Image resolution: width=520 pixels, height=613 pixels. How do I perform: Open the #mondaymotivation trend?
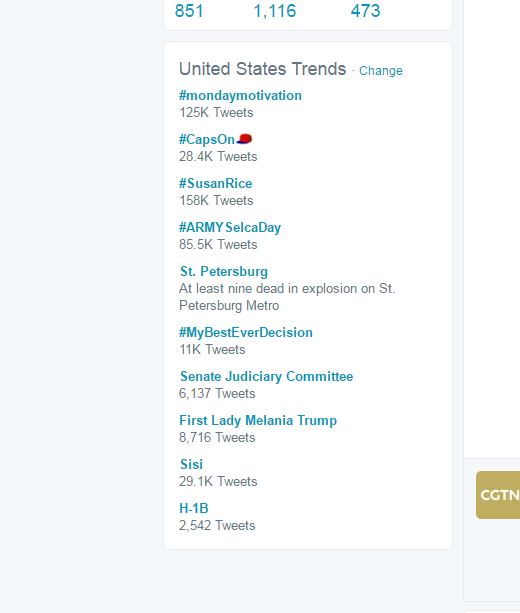tap(240, 96)
